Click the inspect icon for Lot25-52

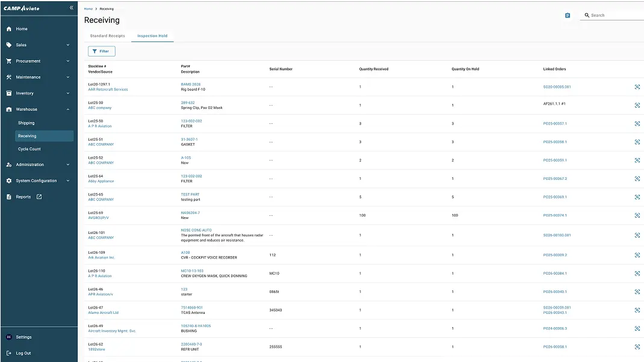(637, 161)
